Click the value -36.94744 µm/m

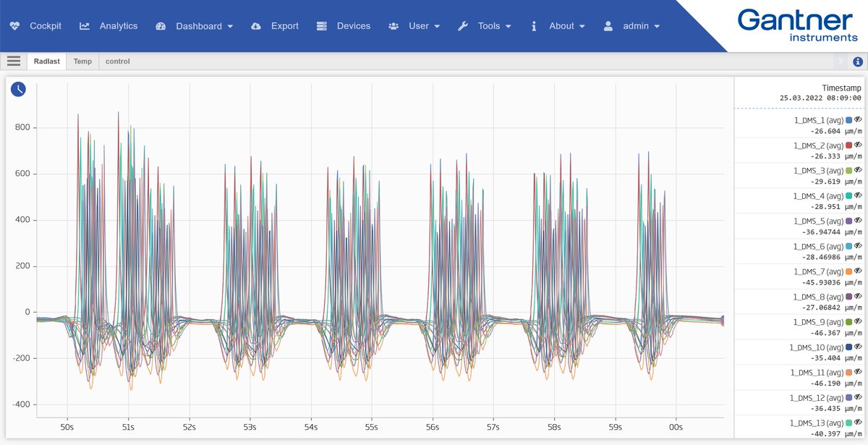[x=831, y=232]
